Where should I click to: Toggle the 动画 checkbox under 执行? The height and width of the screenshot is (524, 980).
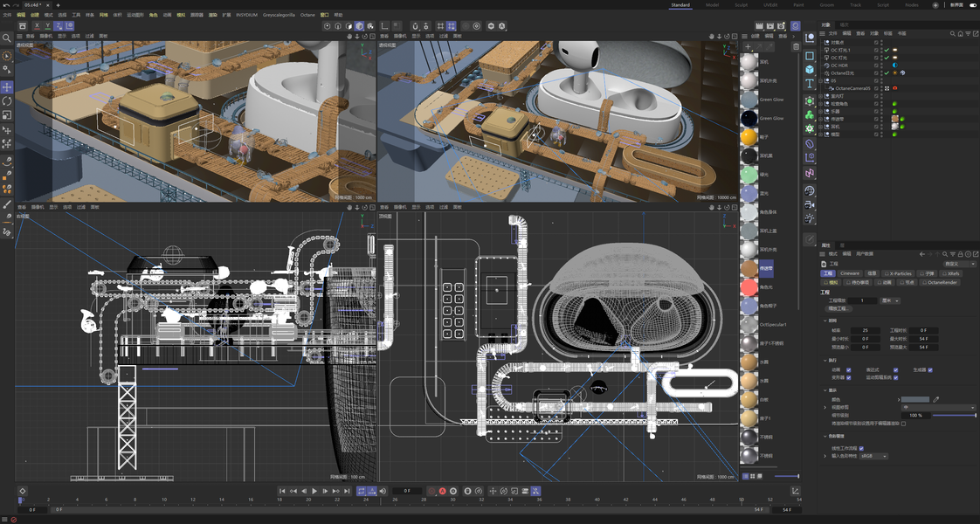[849, 369]
